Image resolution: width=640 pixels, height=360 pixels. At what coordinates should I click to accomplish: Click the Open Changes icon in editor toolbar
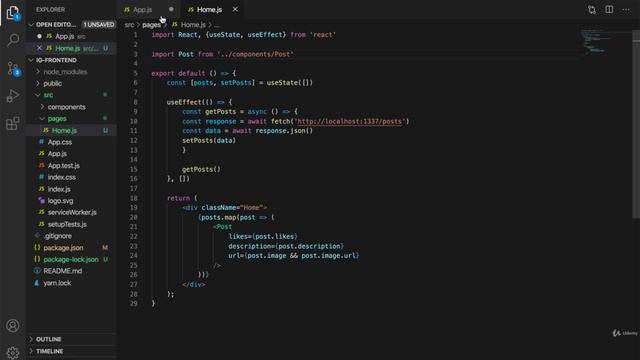click(592, 9)
